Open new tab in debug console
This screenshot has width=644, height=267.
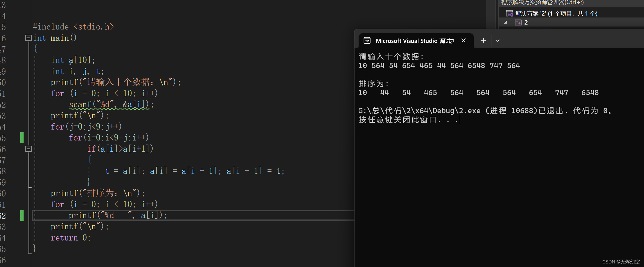coord(483,40)
